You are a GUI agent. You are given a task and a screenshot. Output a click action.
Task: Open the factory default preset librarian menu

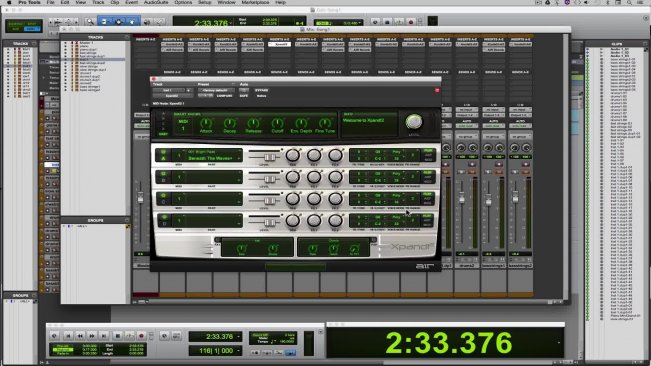tap(215, 90)
